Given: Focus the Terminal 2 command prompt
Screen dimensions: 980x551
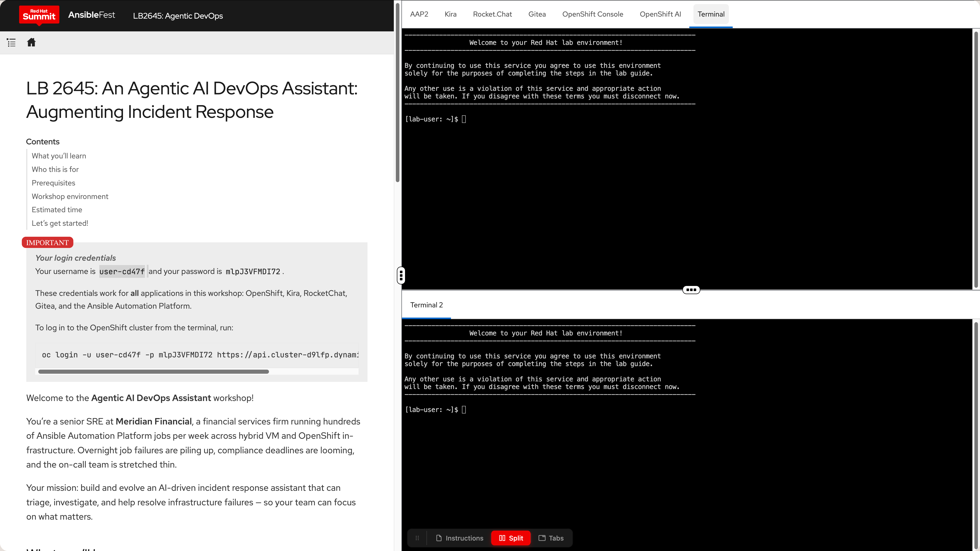Looking at the screenshot, I should click(x=464, y=410).
